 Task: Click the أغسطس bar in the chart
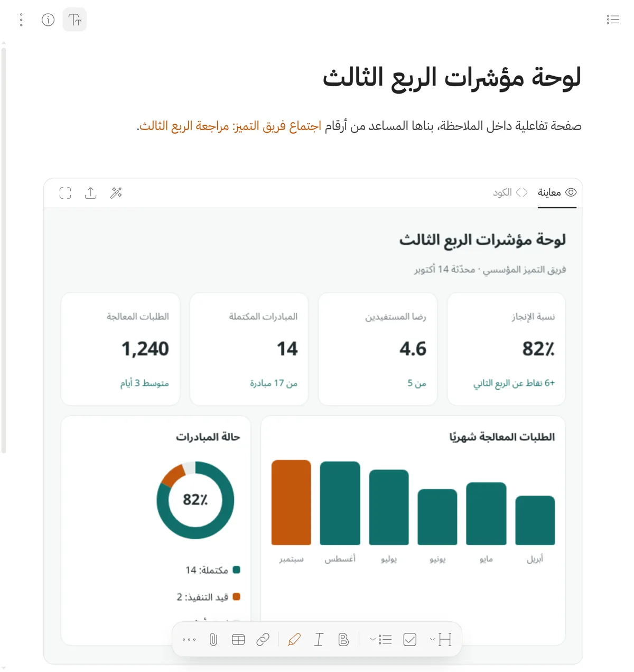pos(340,503)
